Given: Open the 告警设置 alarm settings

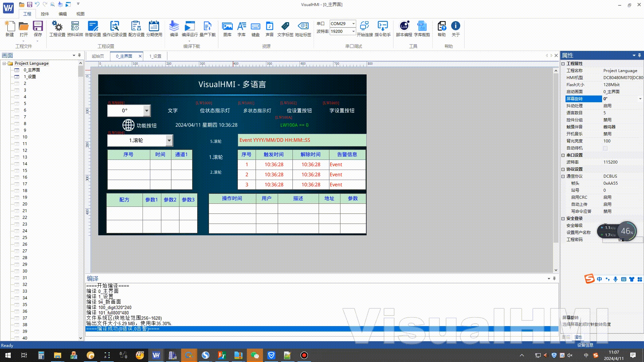Looking at the screenshot, I should coord(93,26).
